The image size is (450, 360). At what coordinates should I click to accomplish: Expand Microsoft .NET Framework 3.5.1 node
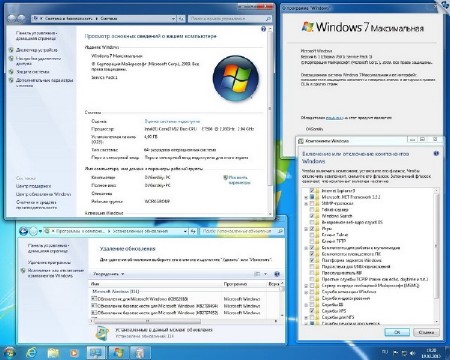(x=306, y=197)
